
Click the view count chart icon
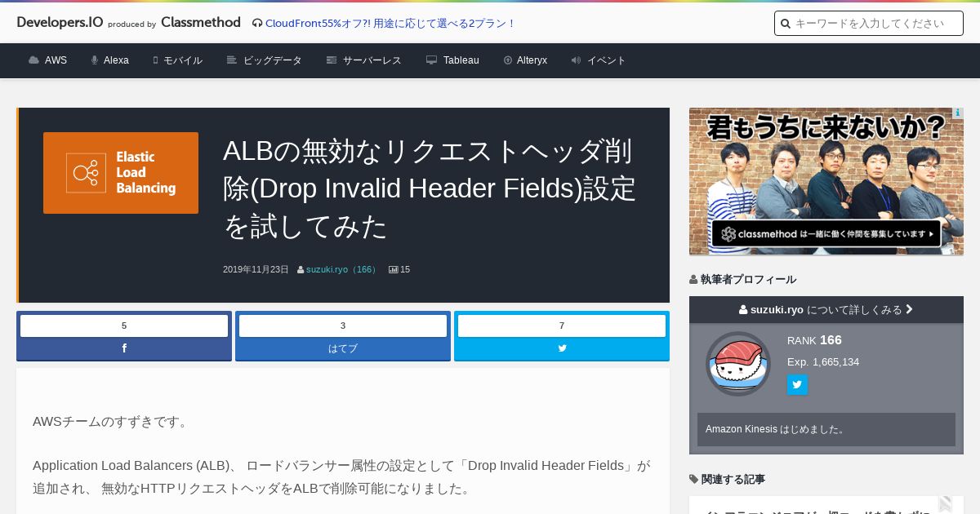pos(393,269)
